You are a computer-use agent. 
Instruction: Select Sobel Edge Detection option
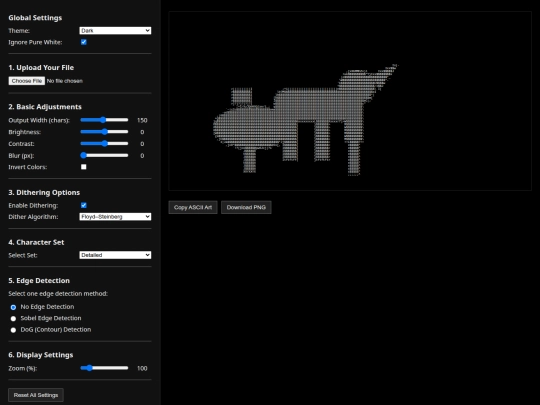[13, 319]
